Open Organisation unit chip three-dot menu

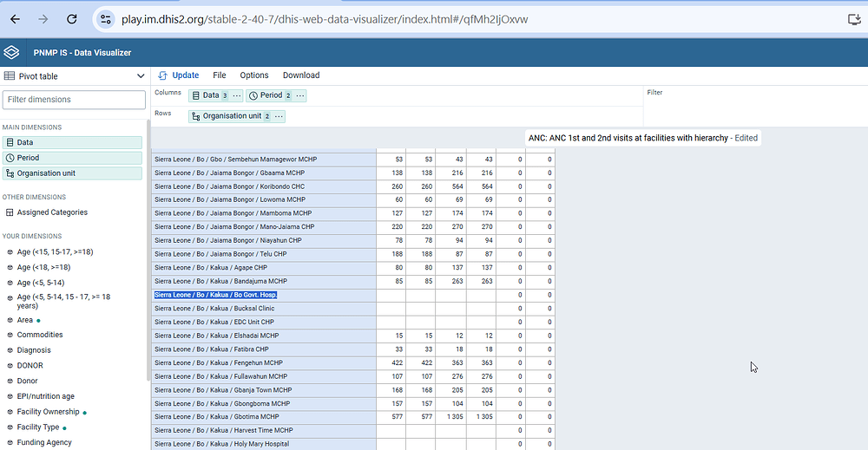279,116
